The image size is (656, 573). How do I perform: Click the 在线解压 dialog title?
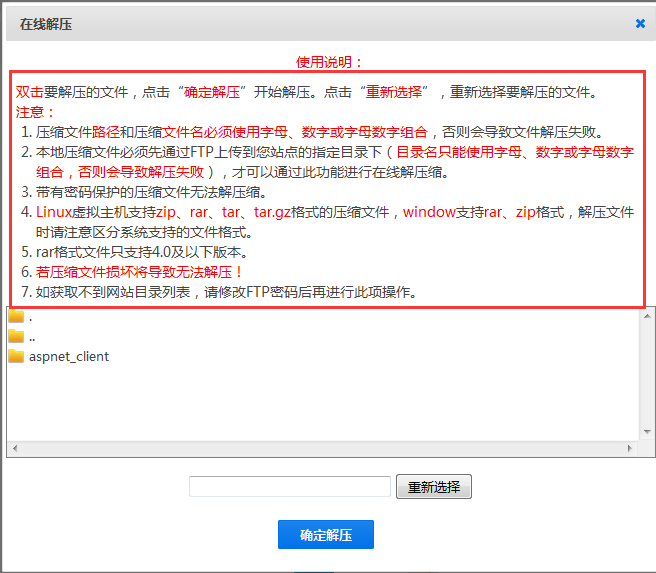point(46,23)
